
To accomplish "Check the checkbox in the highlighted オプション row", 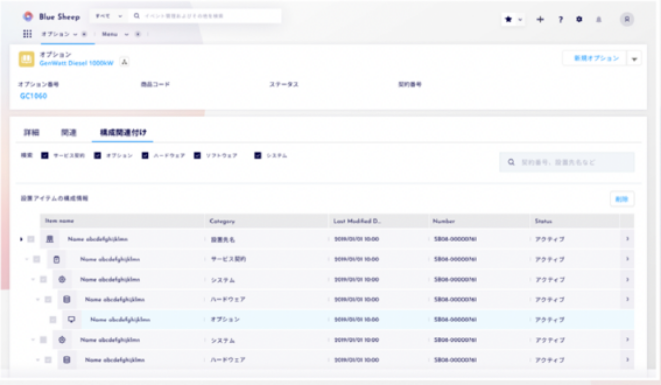I will [53, 320].
